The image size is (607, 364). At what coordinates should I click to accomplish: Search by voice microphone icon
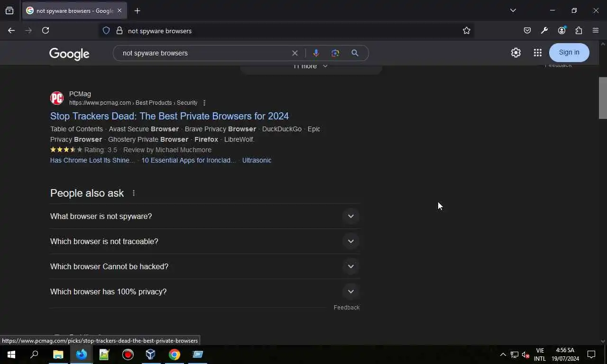316,53
